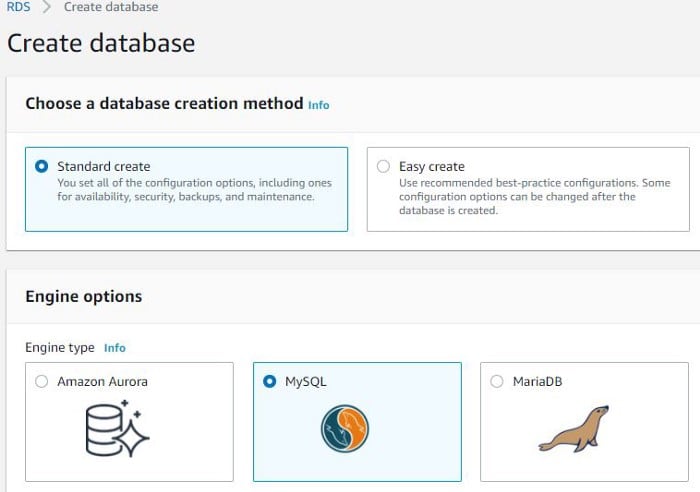Click the MariaDB label text
Viewport: 700px width, 492px height.
[538, 382]
